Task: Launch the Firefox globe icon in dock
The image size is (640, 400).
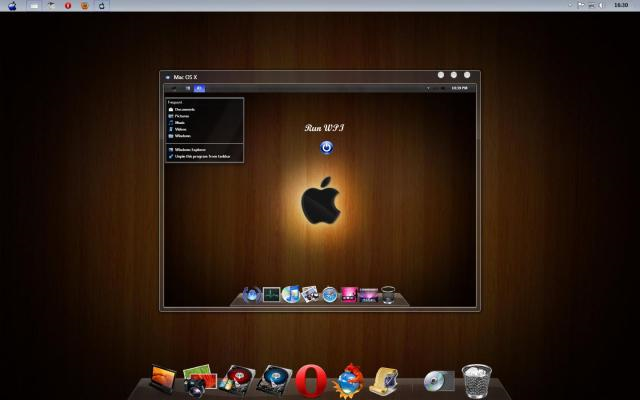Action: (x=348, y=381)
